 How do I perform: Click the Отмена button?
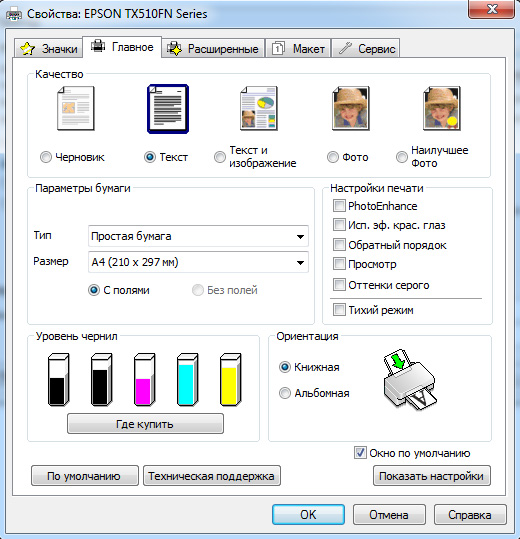(389, 515)
